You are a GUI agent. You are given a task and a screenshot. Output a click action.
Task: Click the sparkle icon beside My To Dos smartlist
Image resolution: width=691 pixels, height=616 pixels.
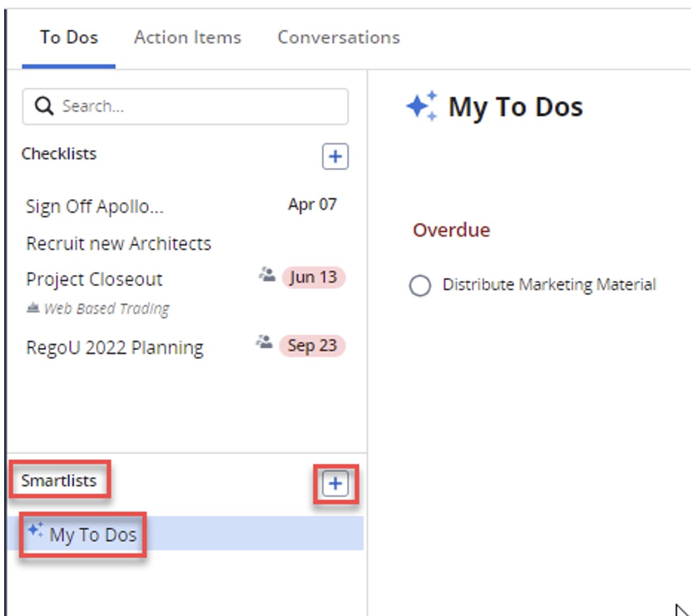pos(35,529)
